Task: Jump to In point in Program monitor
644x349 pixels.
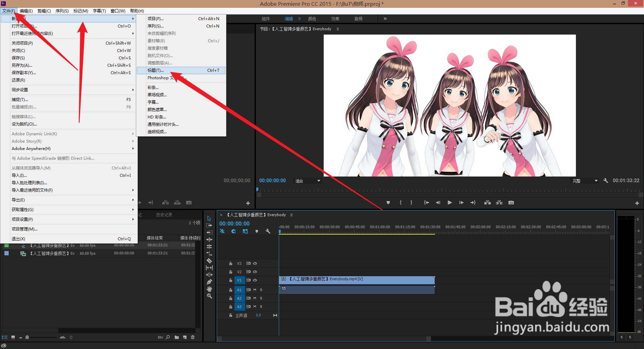Action: point(426,203)
